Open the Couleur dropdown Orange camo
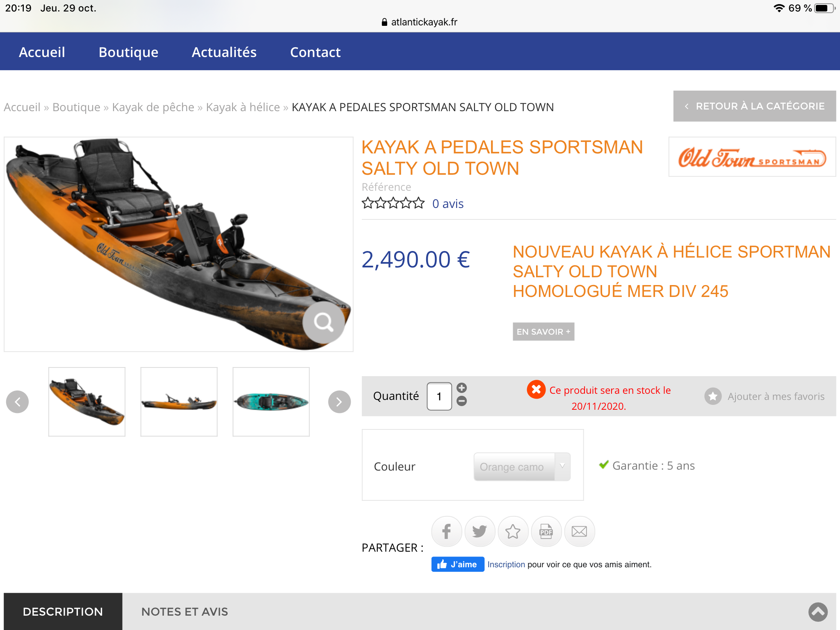Image resolution: width=840 pixels, height=630 pixels. click(522, 467)
